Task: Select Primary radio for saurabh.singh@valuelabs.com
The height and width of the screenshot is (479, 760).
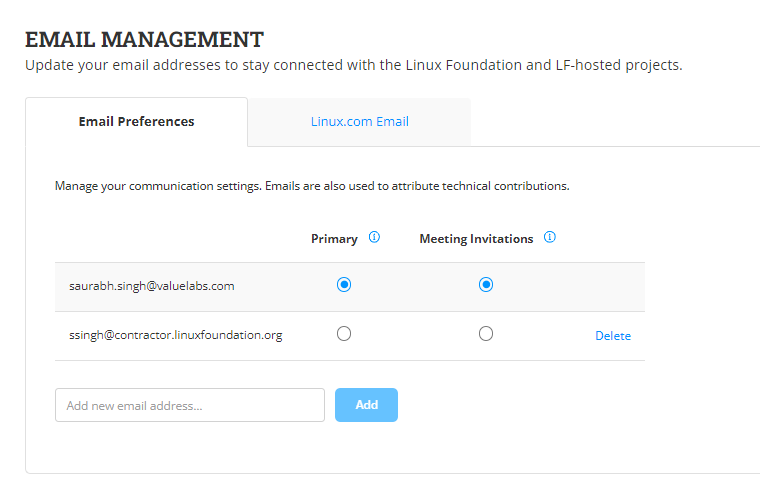Action: 344,285
